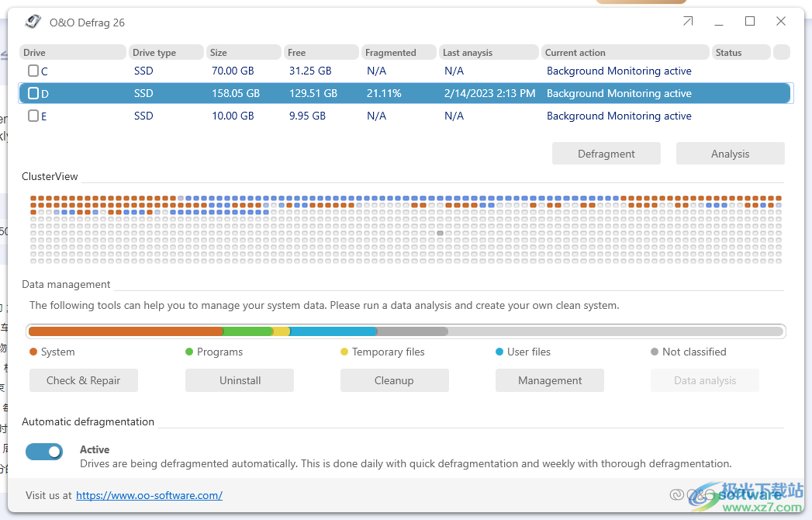Sort by the Free column header
This screenshot has height=520, width=812.
(321, 52)
